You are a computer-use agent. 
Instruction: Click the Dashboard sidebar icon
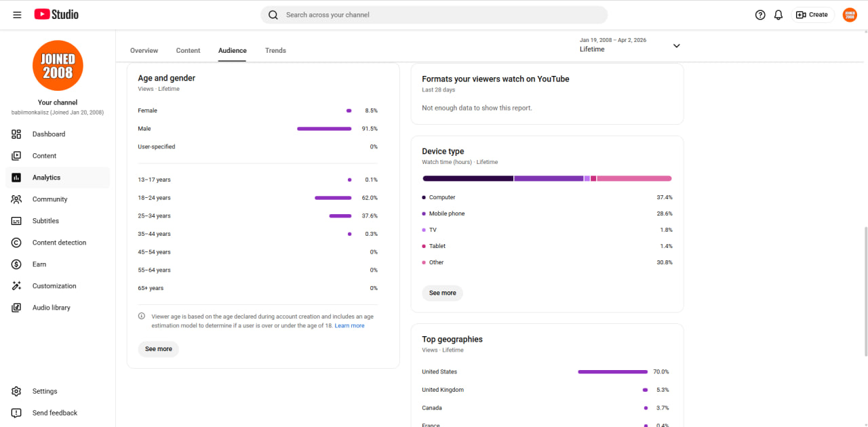tap(16, 134)
